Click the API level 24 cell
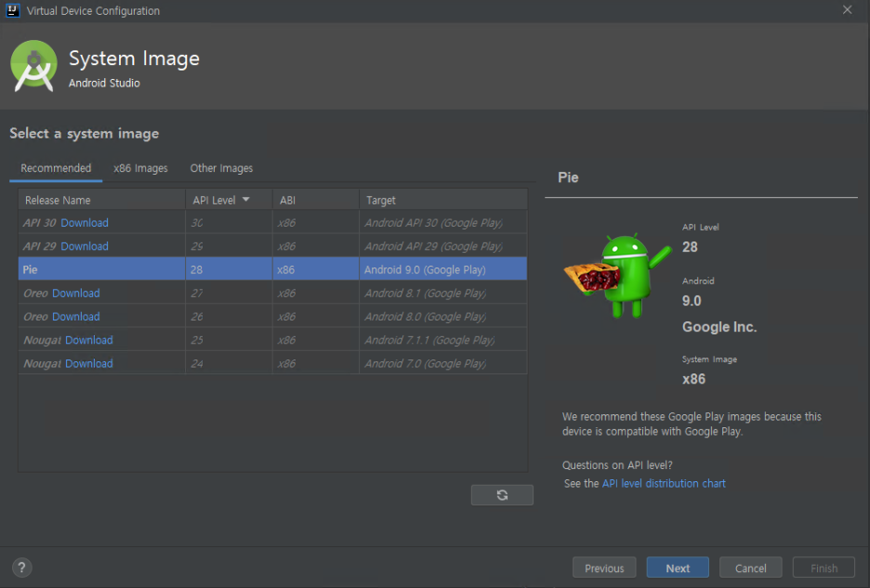 (x=229, y=363)
